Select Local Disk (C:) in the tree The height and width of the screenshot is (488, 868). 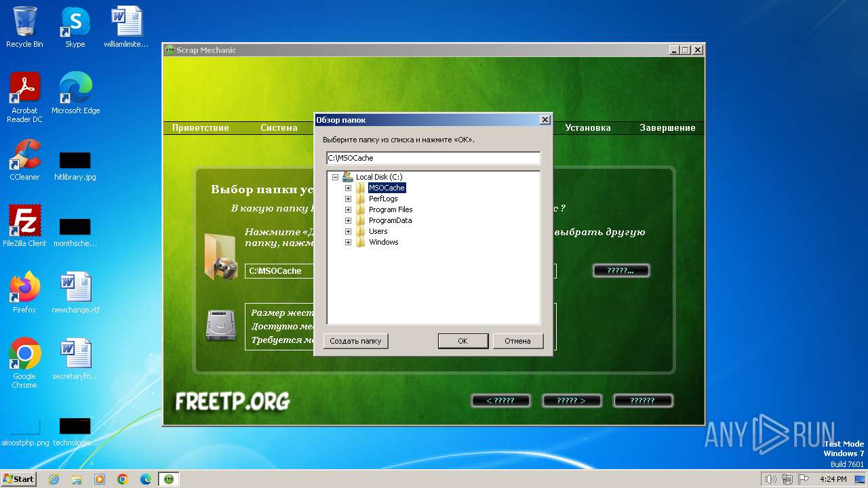pyautogui.click(x=379, y=177)
